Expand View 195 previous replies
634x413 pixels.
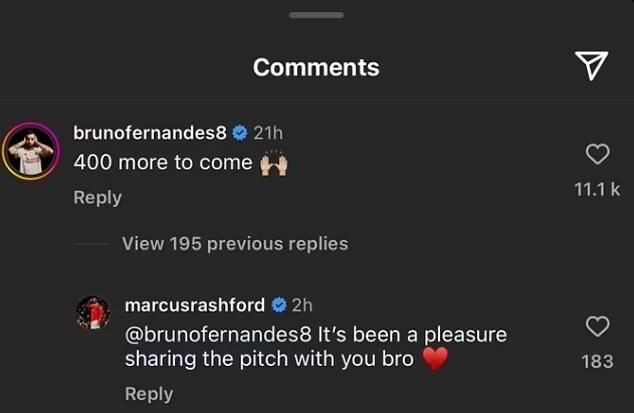tap(235, 244)
